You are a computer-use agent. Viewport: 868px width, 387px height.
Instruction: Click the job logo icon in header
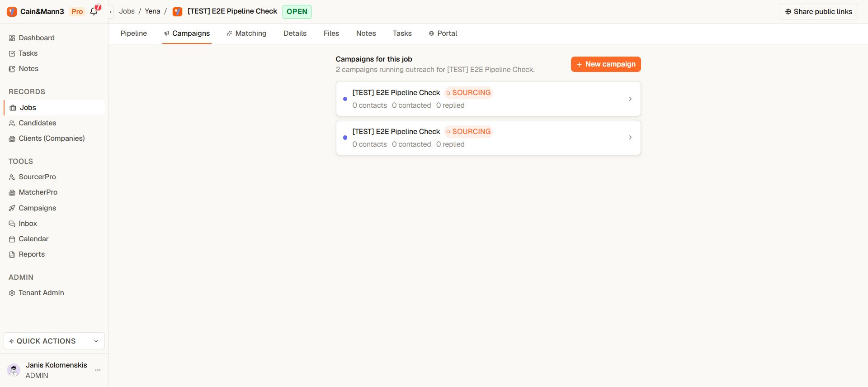[177, 11]
